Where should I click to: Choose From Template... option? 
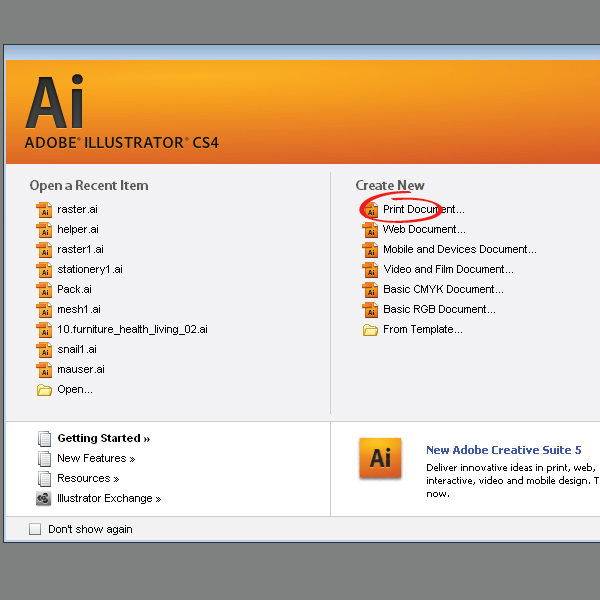[423, 329]
